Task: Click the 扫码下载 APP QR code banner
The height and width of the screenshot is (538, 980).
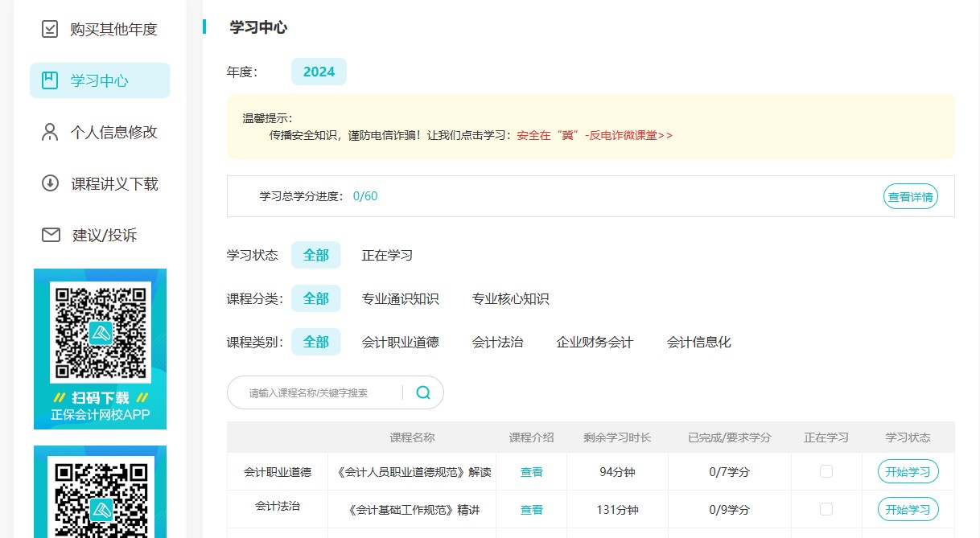Action: coord(100,348)
